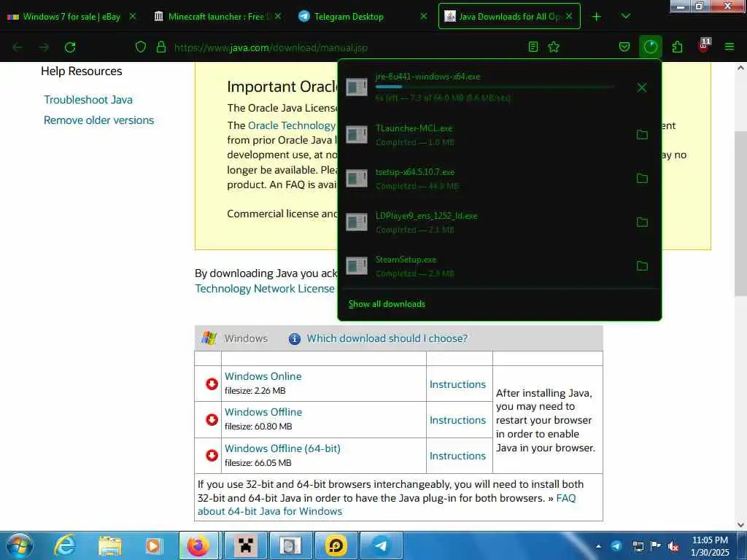Download Windows Offline installer link
Image resolution: width=747 pixels, height=560 pixels.
(263, 412)
